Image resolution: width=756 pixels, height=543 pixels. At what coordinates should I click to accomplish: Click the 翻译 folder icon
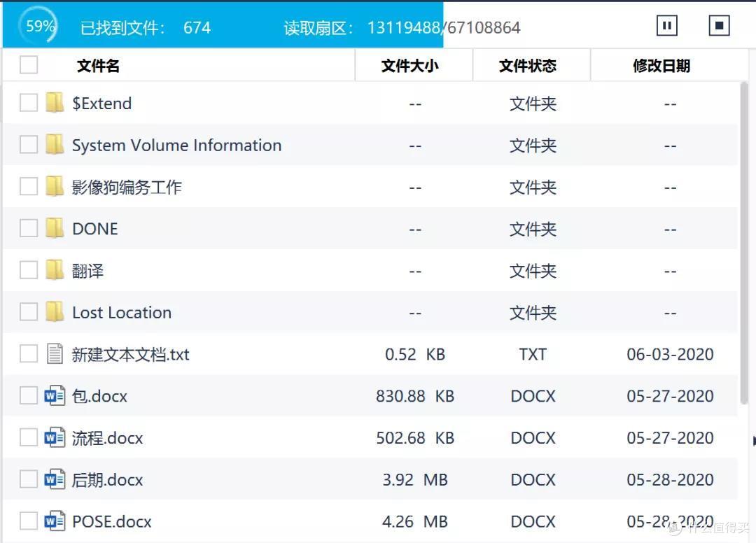pyautogui.click(x=55, y=270)
